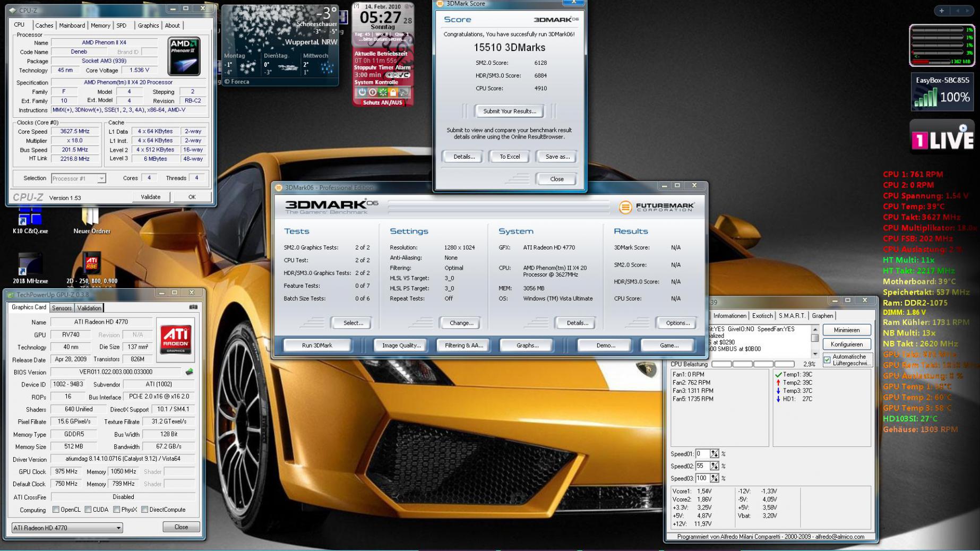Adjust the Speed02 spinner in SpeedFan
Screen dimensions: 980x551
point(715,466)
